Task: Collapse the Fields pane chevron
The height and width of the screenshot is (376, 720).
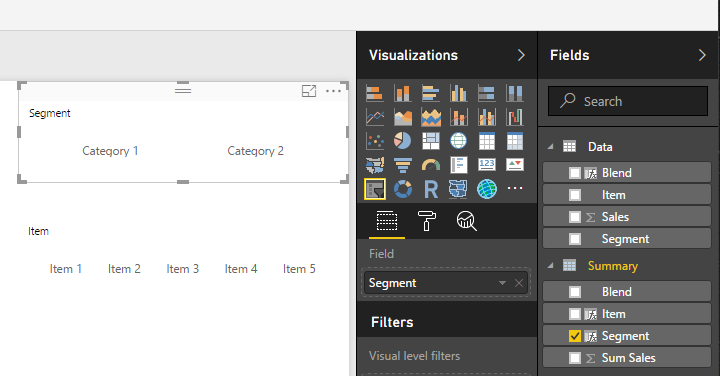Action: pyautogui.click(x=702, y=56)
